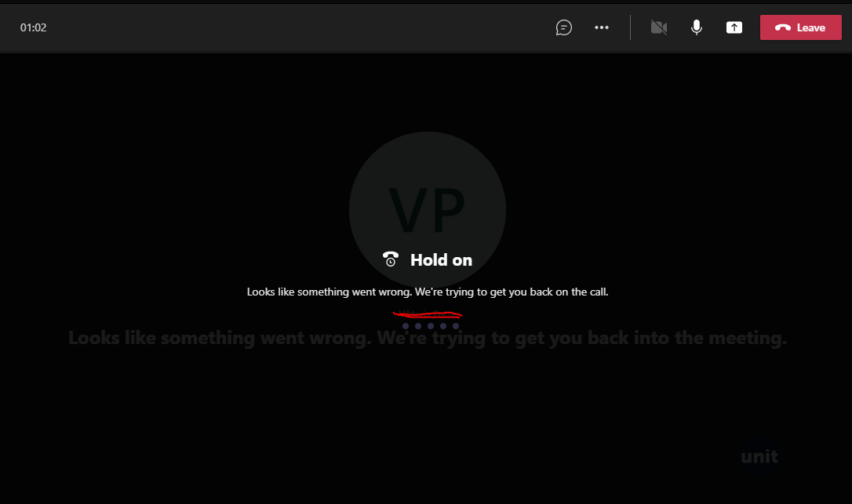Click the red-scribbled participant name
Viewport: 852px width, 504px height.
427,314
